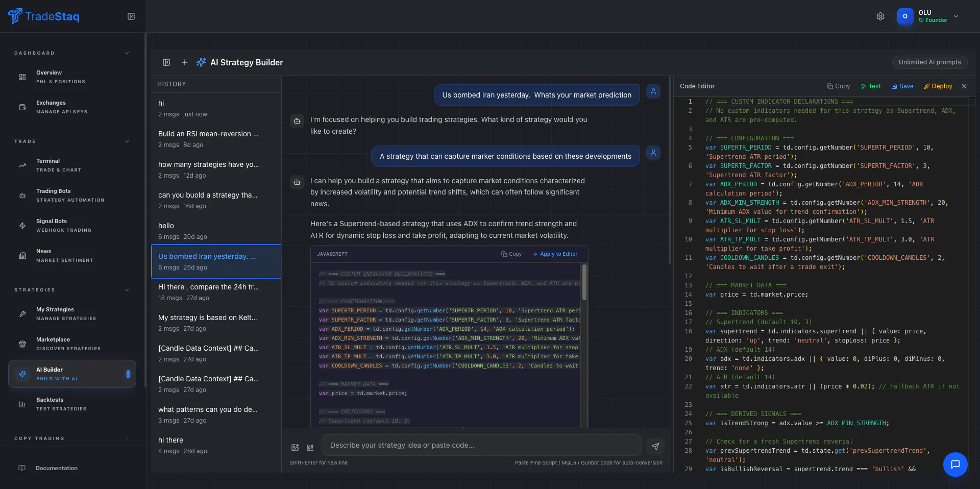
Task: Click the News newspaper icon
Action: [22, 256]
